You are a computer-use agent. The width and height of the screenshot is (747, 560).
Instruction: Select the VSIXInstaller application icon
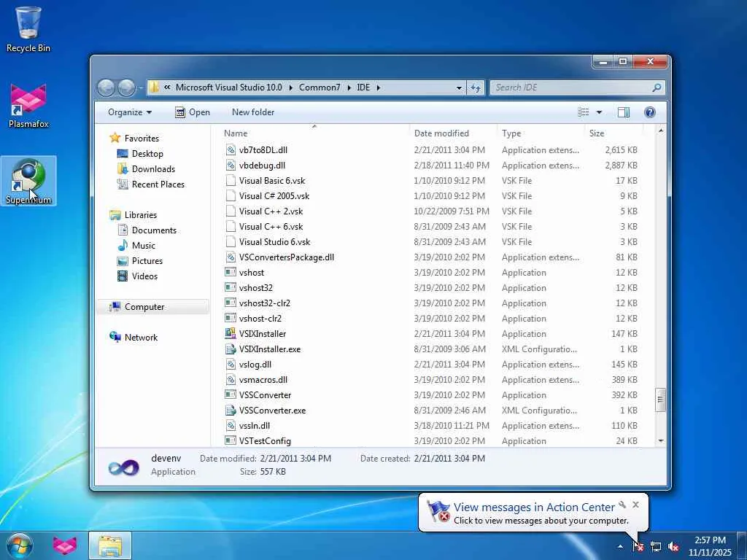(231, 334)
